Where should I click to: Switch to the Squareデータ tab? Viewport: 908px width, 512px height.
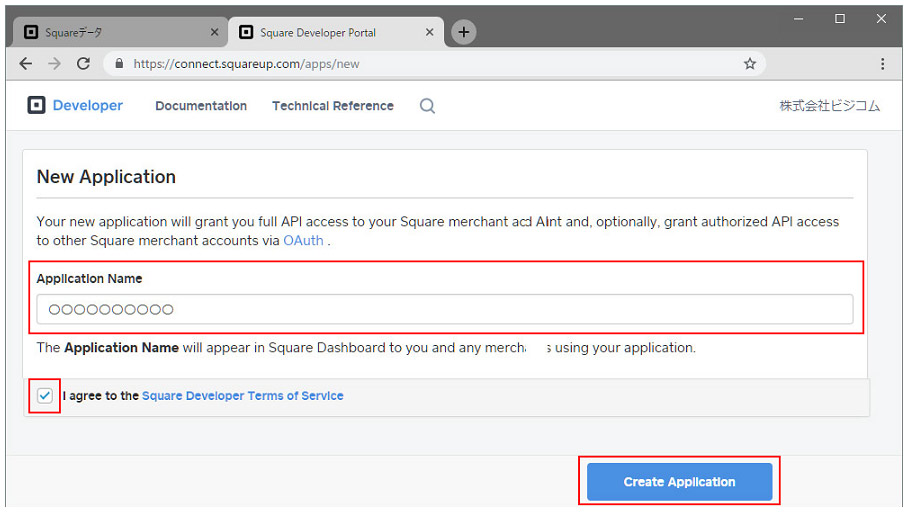click(x=119, y=32)
